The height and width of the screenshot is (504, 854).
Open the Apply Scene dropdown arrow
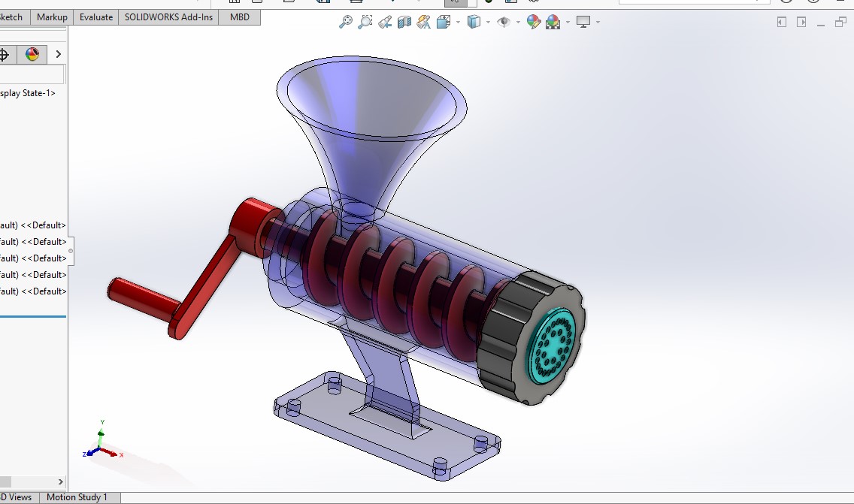tap(568, 23)
